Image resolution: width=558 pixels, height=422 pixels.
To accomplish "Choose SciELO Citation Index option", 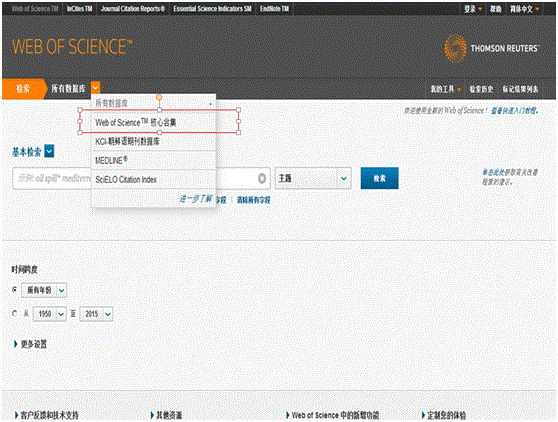I will coord(153,179).
